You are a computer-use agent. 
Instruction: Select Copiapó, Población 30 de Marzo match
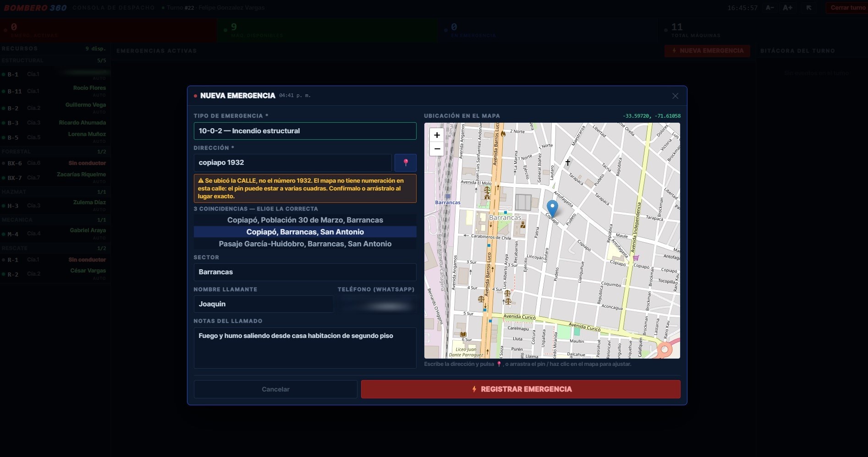coord(305,220)
